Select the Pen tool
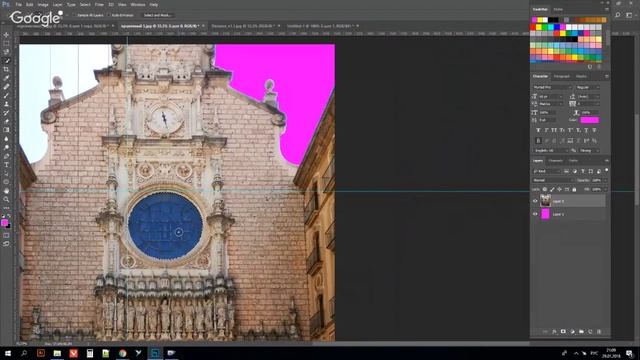This screenshot has height=360, width=640. point(7,156)
